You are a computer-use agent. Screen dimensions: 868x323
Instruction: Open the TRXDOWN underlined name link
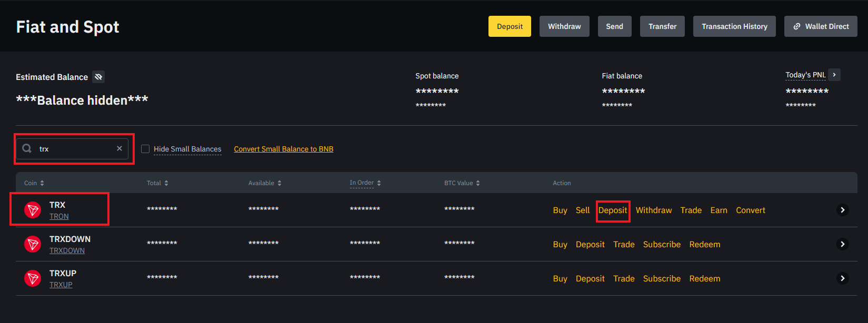click(x=67, y=250)
